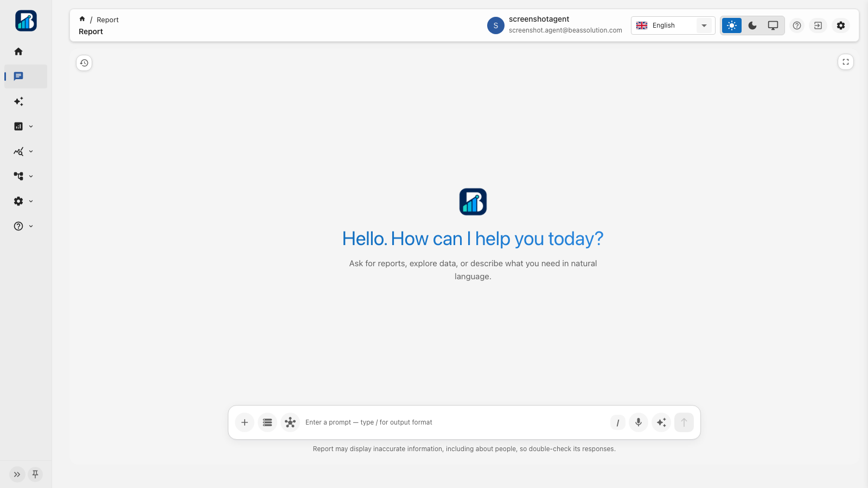The width and height of the screenshot is (868, 488).
Task: Click the center app logo
Action: click(x=473, y=202)
